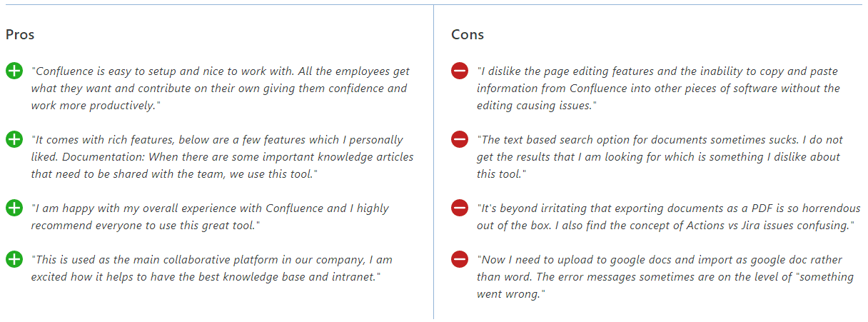The image size is (868, 322).
Task: Click red minus icon beside "text based search" review
Action: (x=460, y=139)
